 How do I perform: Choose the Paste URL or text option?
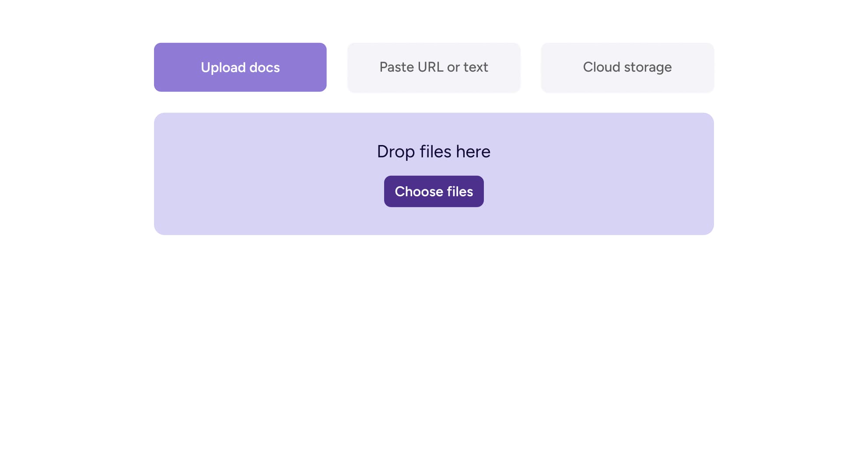434,67
